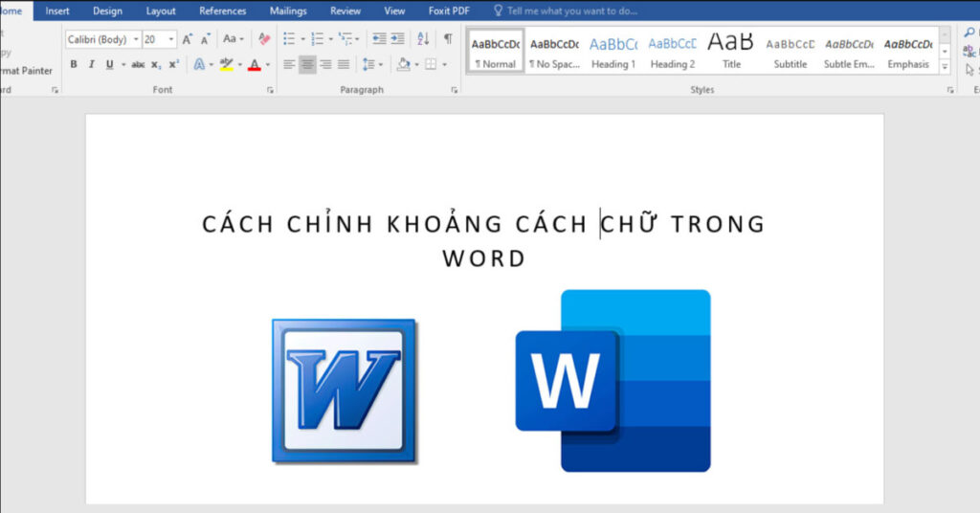The height and width of the screenshot is (513, 980).
Task: Clear All Formatting icon
Action: 264,38
